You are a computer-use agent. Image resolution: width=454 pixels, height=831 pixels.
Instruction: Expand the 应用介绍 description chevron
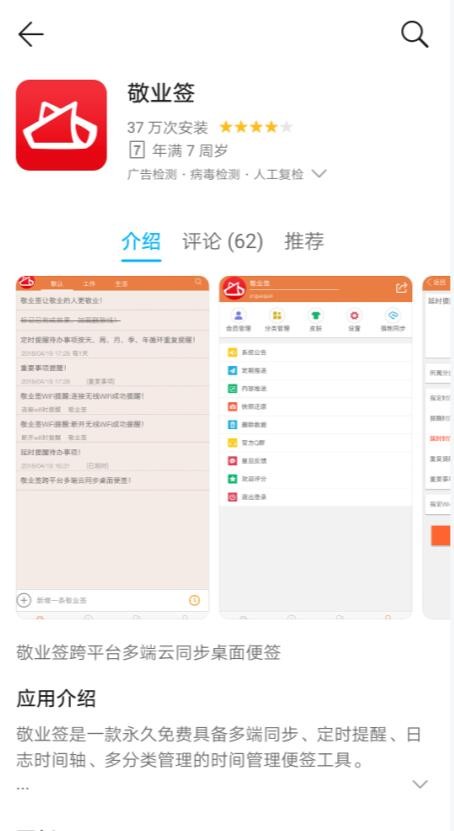(x=420, y=784)
